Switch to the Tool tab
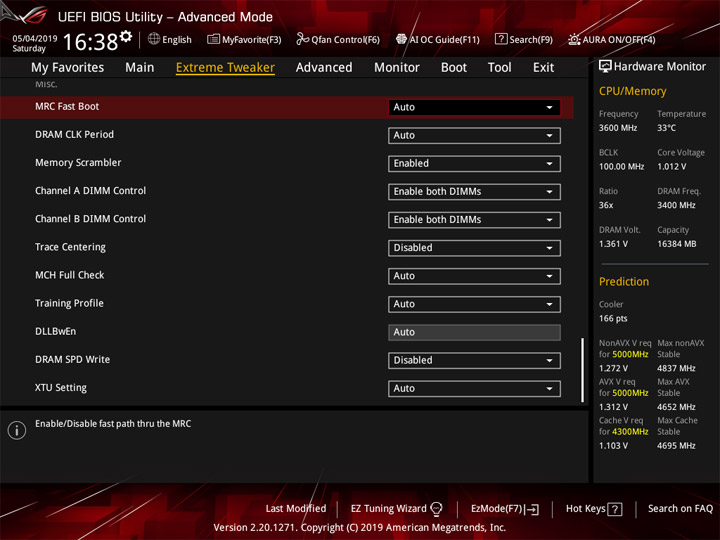Screen dimensions: 720x540 [500, 68]
